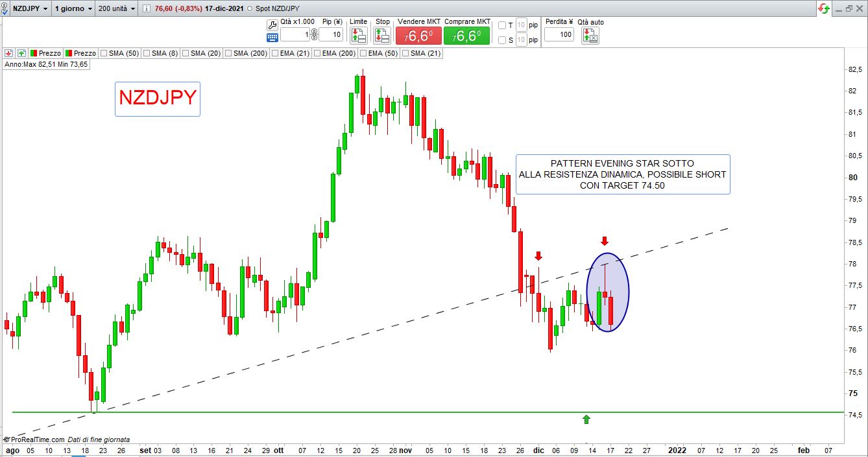
Task: Click the red down-arrow indicator icon
Action: [x=9, y=53]
